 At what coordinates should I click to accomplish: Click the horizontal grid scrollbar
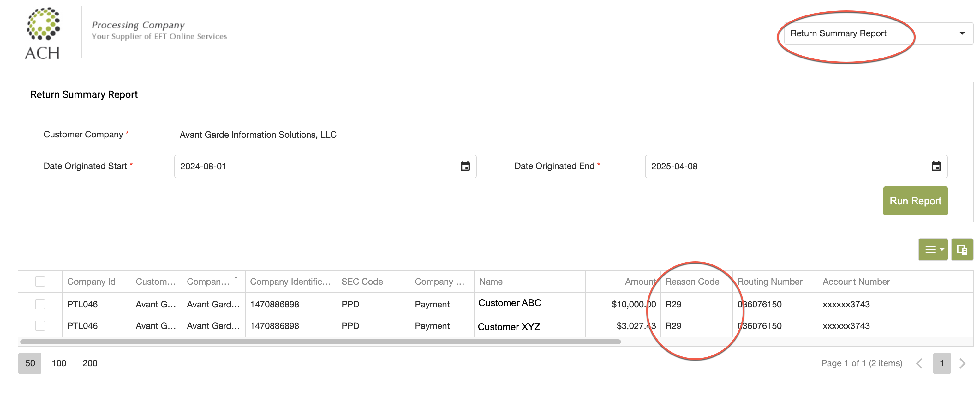(x=320, y=342)
